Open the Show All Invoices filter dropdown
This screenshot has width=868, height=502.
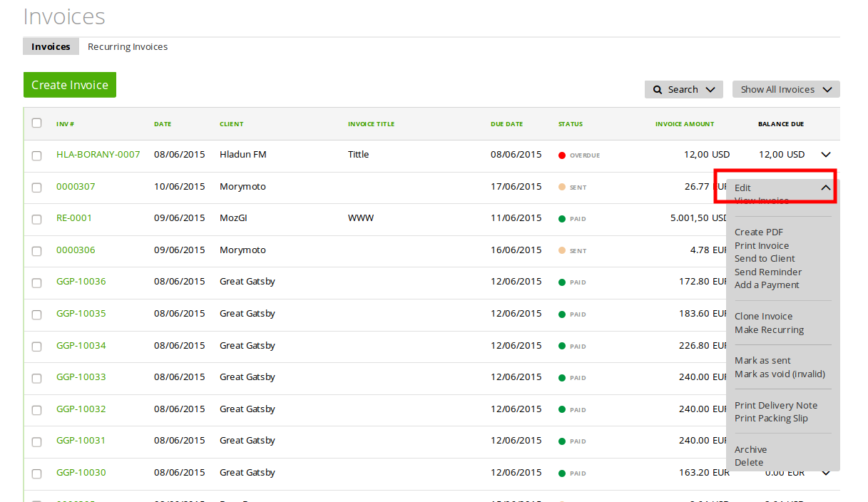(x=786, y=89)
